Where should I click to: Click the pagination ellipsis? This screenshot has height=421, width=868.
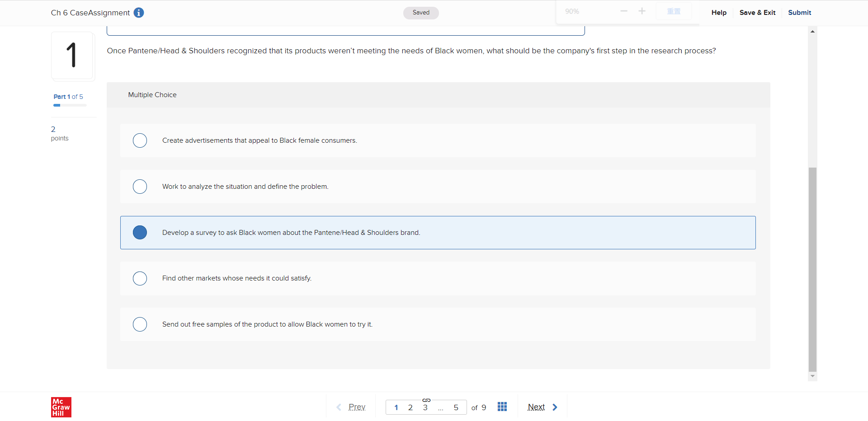[441, 408]
